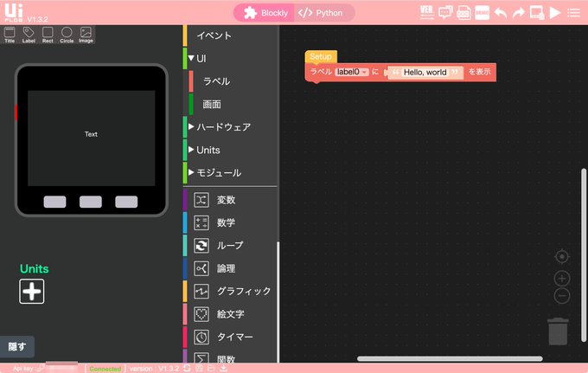
Task: Edit the Hello, world text field
Action: point(425,72)
